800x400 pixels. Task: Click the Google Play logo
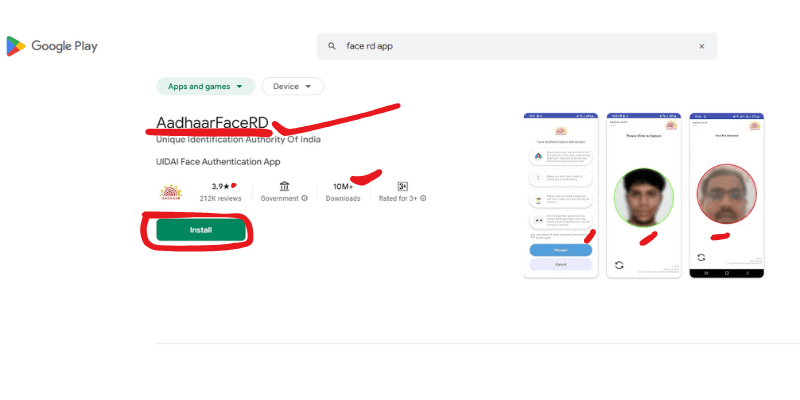click(x=52, y=46)
